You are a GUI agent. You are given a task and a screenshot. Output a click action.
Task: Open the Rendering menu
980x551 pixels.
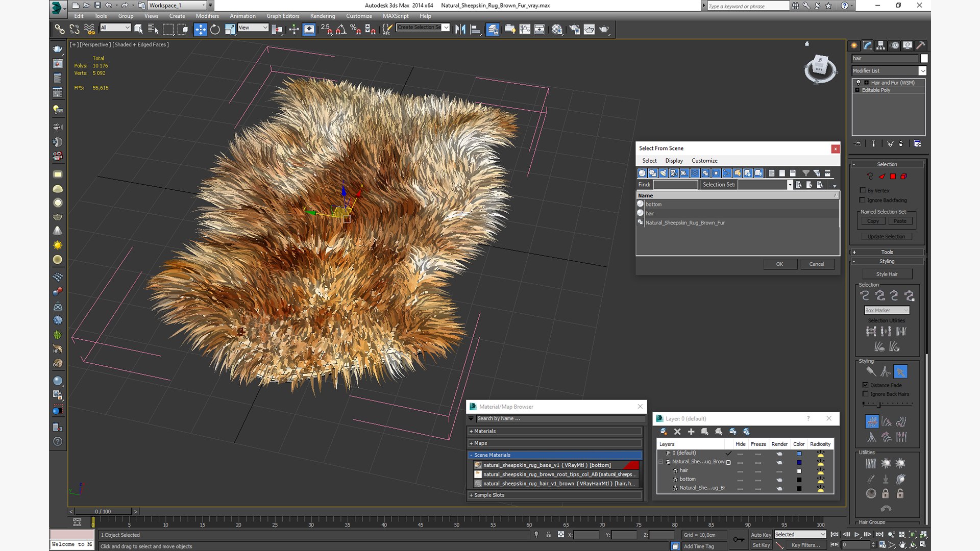point(322,16)
